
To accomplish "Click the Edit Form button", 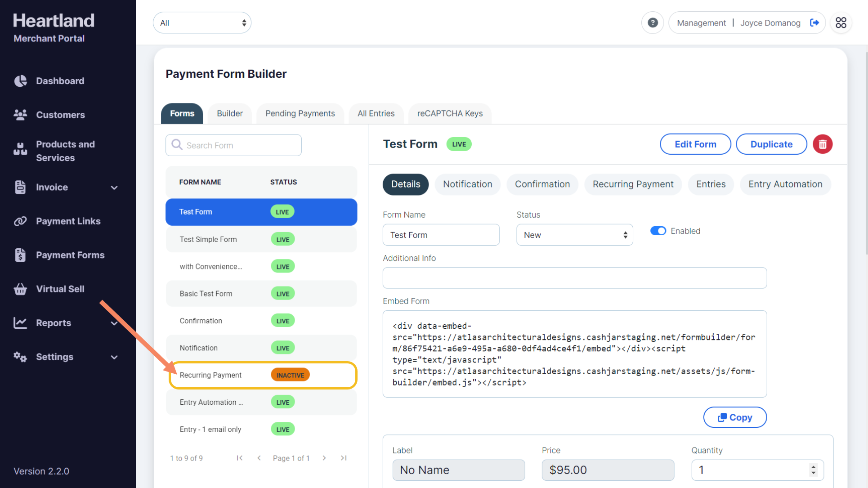I will click(695, 144).
